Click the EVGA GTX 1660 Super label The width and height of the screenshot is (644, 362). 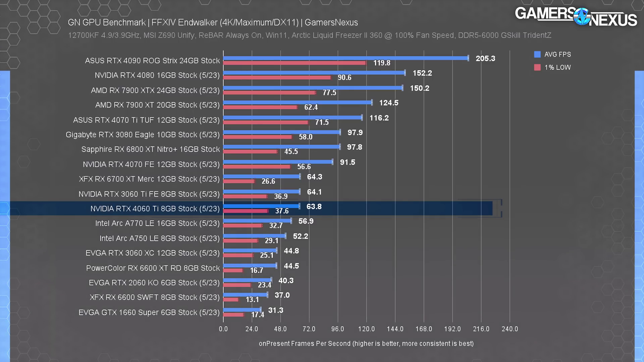[x=149, y=312]
